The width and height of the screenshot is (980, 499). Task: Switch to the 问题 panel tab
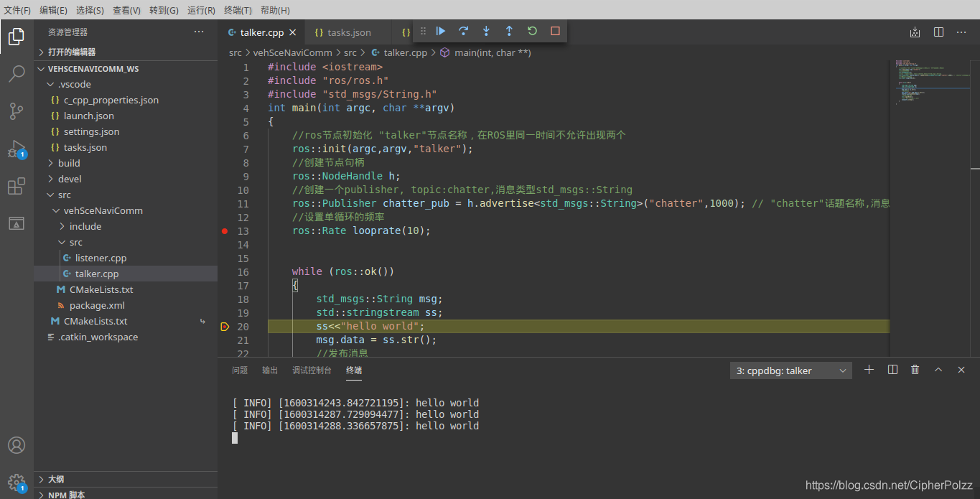[240, 370]
